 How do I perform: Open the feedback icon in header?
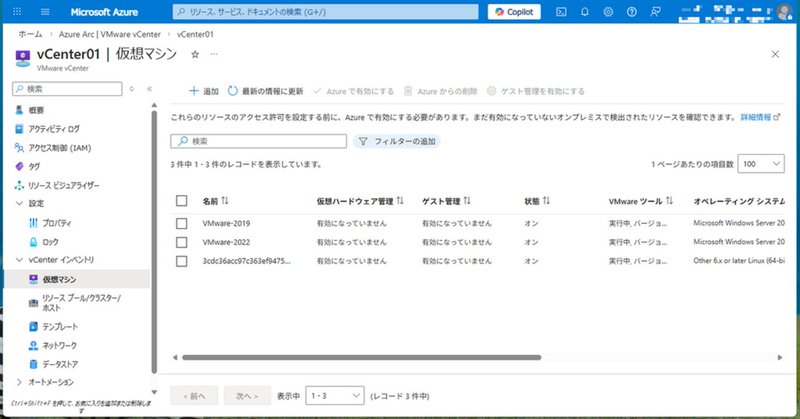coord(656,12)
